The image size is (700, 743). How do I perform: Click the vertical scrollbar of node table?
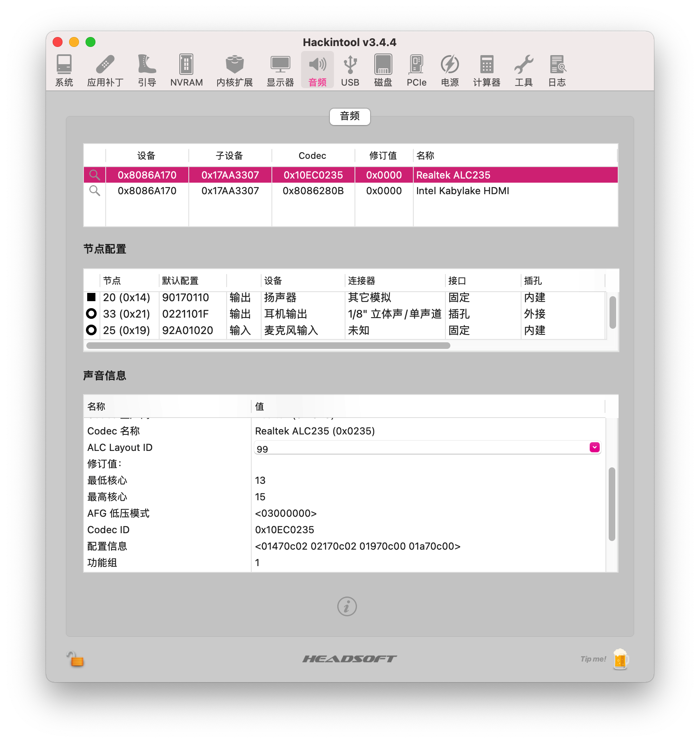pyautogui.click(x=612, y=312)
